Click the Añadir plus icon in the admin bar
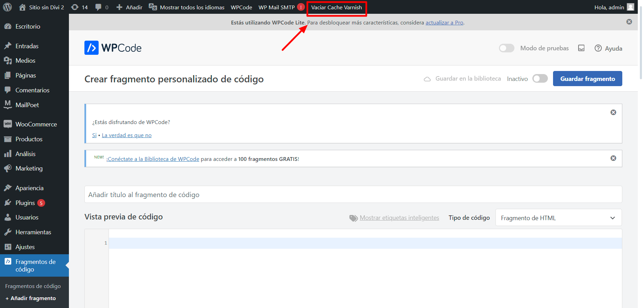Screen dimensions: 644x308 click(x=119, y=7)
